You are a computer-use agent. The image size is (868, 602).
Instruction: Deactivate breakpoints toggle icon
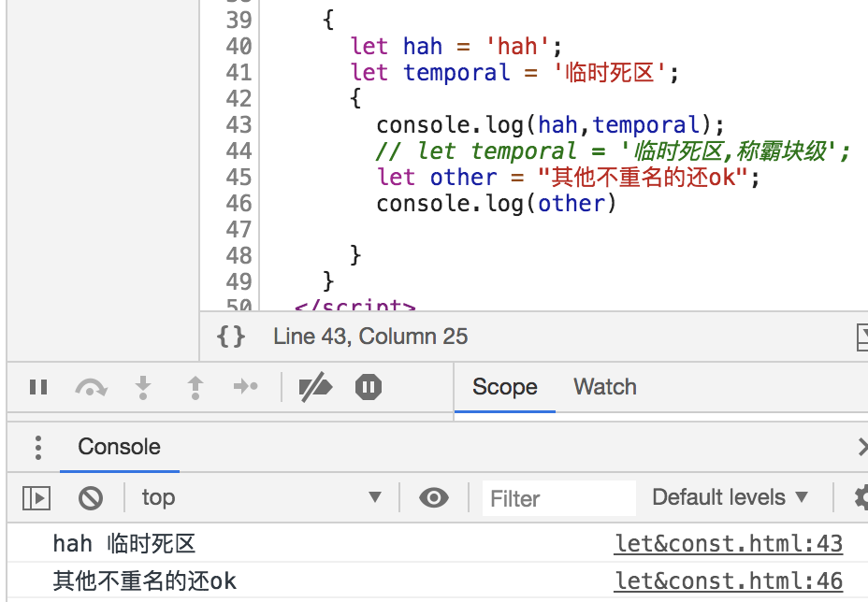click(x=315, y=387)
